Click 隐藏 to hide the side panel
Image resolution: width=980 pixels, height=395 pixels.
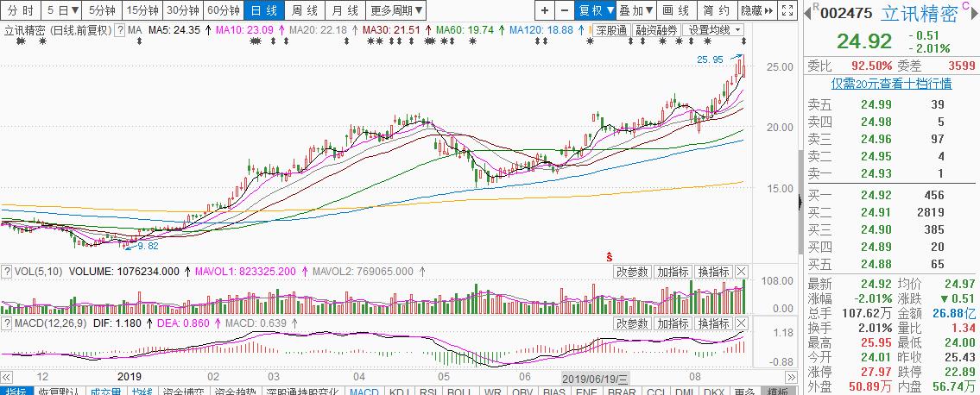tap(757, 10)
